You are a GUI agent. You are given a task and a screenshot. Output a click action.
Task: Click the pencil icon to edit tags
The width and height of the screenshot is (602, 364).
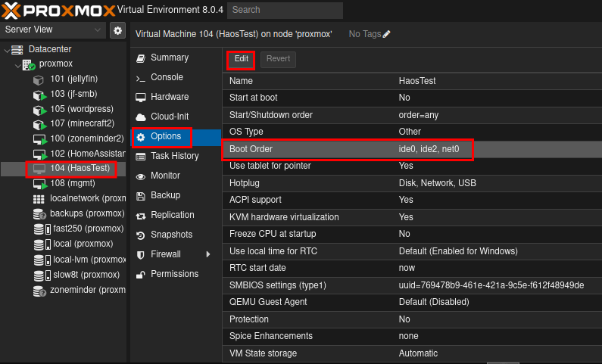[x=387, y=34]
